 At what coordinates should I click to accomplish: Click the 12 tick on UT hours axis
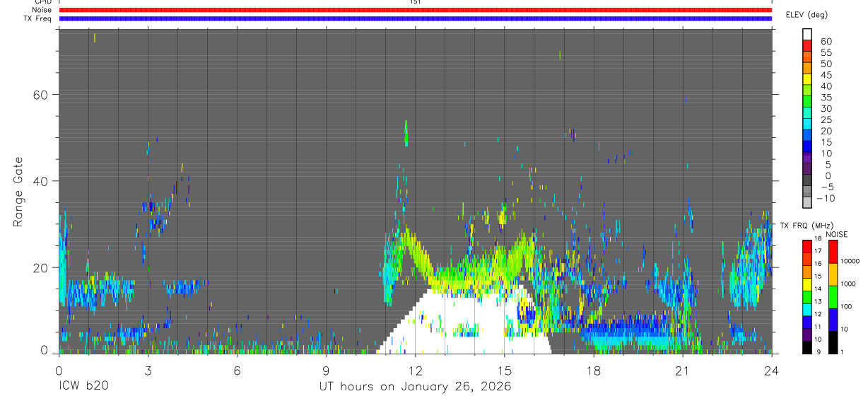click(x=415, y=370)
